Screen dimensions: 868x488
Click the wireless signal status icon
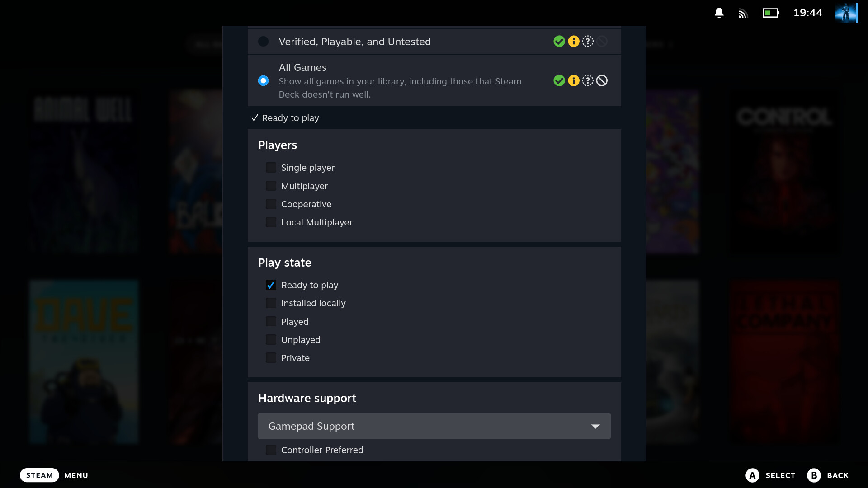click(x=743, y=14)
